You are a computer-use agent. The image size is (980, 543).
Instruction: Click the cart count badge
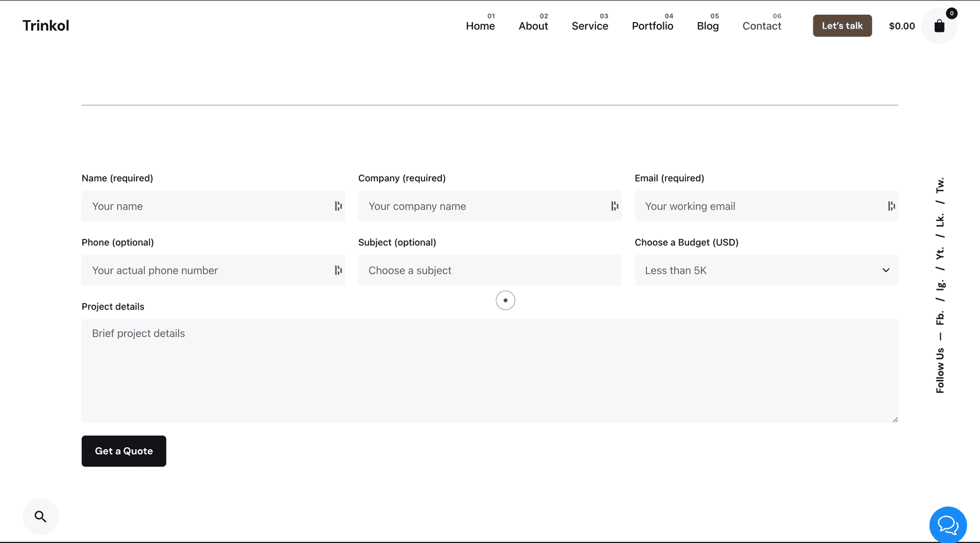(x=952, y=13)
